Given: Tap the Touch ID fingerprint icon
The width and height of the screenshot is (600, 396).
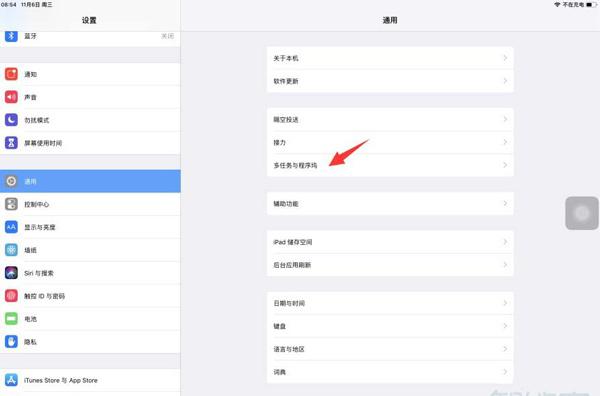Looking at the screenshot, I should 11,296.
